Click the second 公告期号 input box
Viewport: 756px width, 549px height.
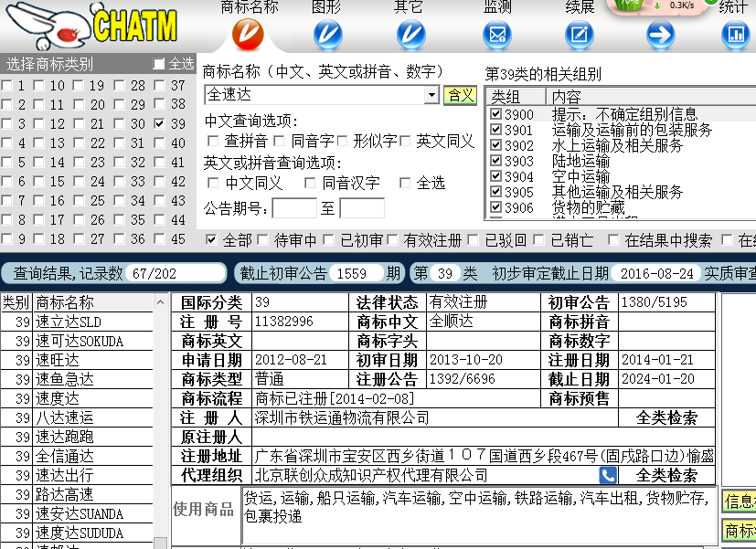(x=362, y=208)
